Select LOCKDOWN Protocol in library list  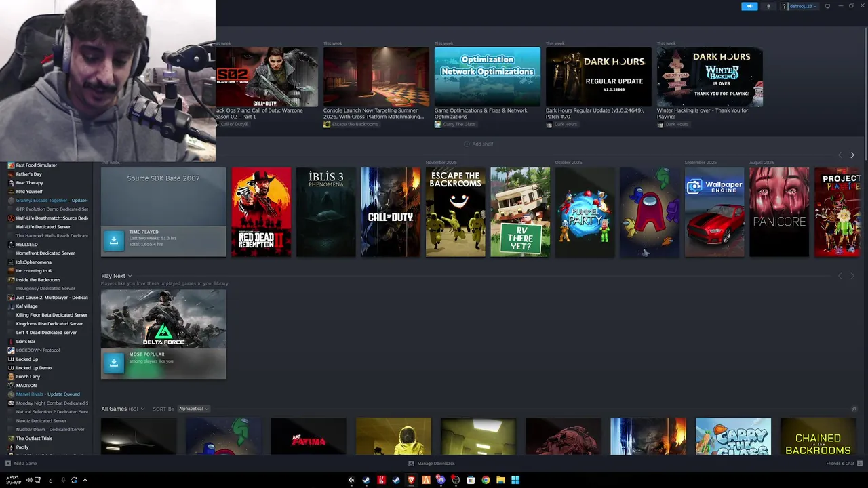pos(38,350)
